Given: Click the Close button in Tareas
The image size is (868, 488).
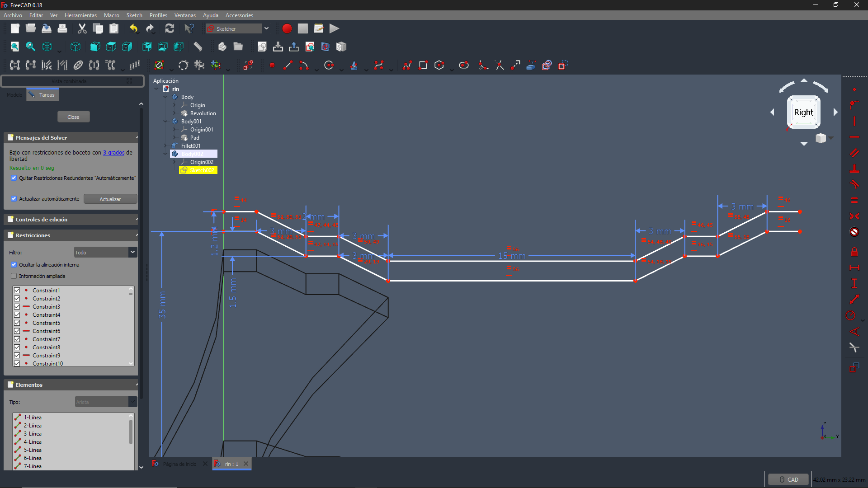Looking at the screenshot, I should tap(73, 117).
